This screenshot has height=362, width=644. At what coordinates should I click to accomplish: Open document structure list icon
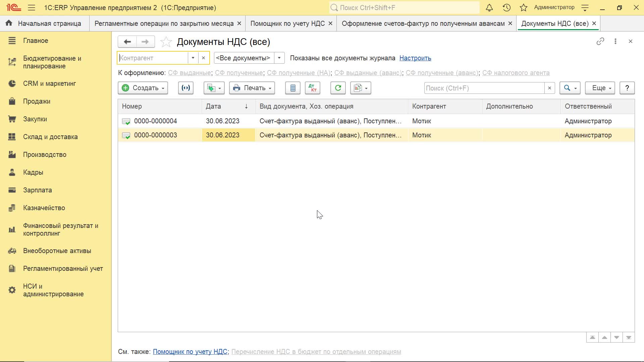click(x=293, y=88)
